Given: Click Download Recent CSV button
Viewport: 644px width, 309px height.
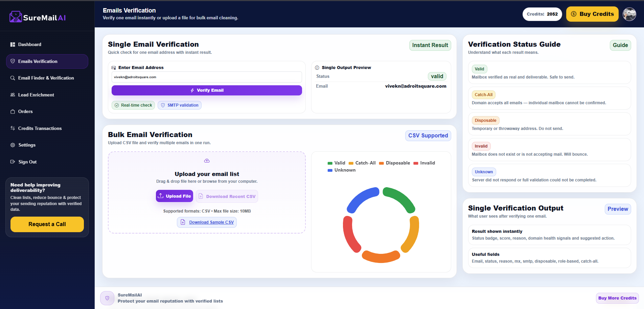Looking at the screenshot, I should [x=227, y=196].
